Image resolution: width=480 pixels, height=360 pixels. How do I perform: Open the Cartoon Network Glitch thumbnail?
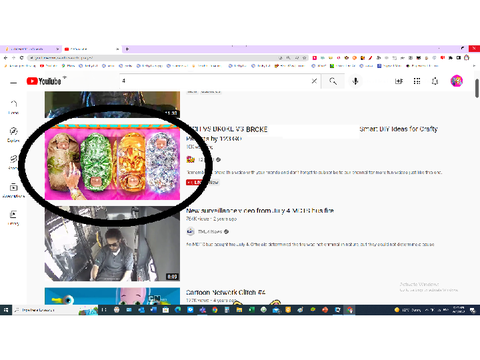(112, 296)
